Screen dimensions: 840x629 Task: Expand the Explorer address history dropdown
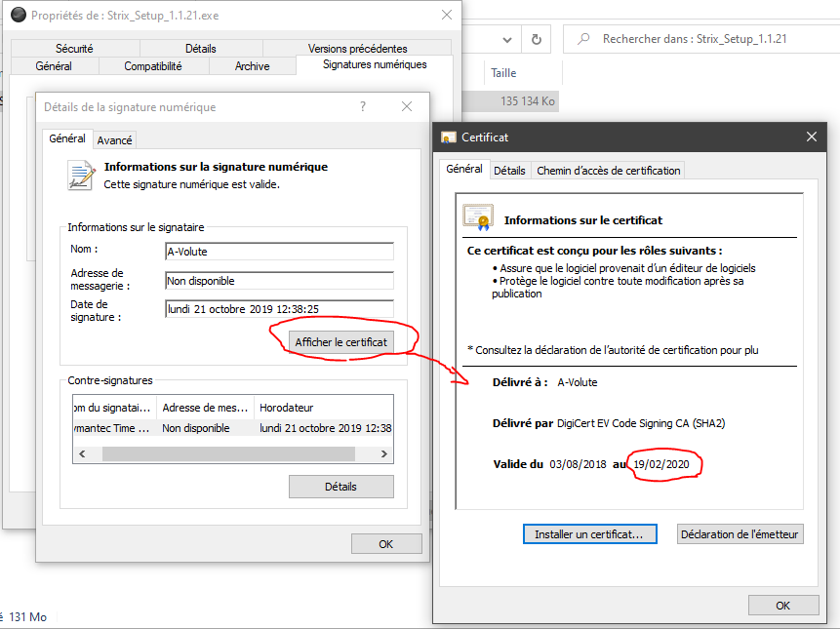coord(506,40)
